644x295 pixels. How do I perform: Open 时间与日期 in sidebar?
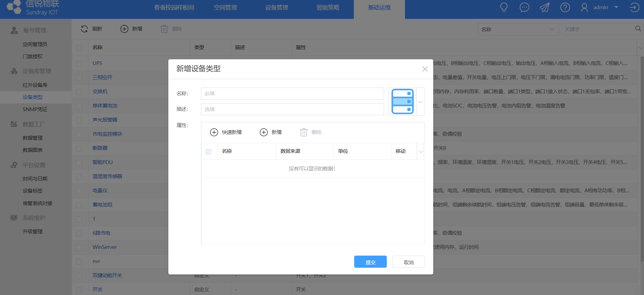click(35, 178)
